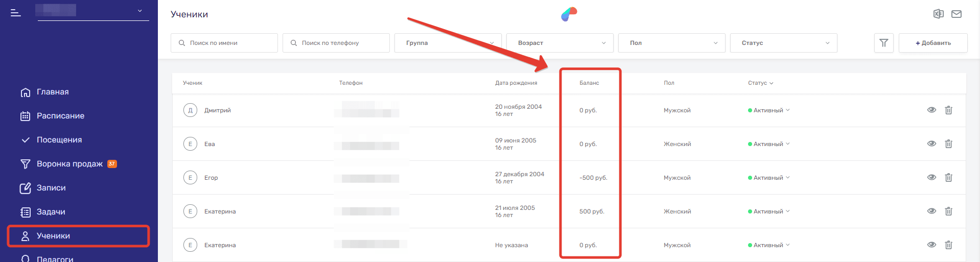View Дмитрий details via eye icon

(x=931, y=110)
